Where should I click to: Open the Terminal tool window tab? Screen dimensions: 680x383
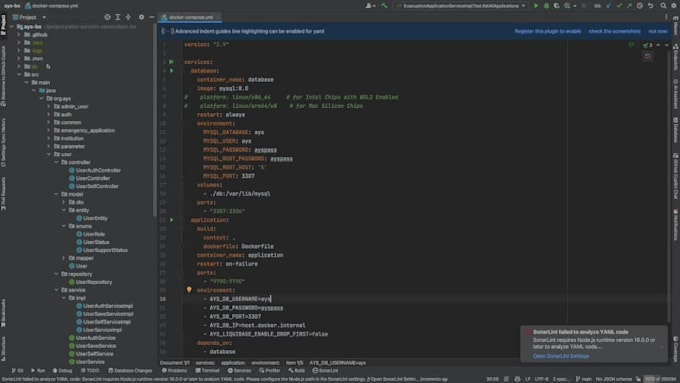[x=208, y=370]
